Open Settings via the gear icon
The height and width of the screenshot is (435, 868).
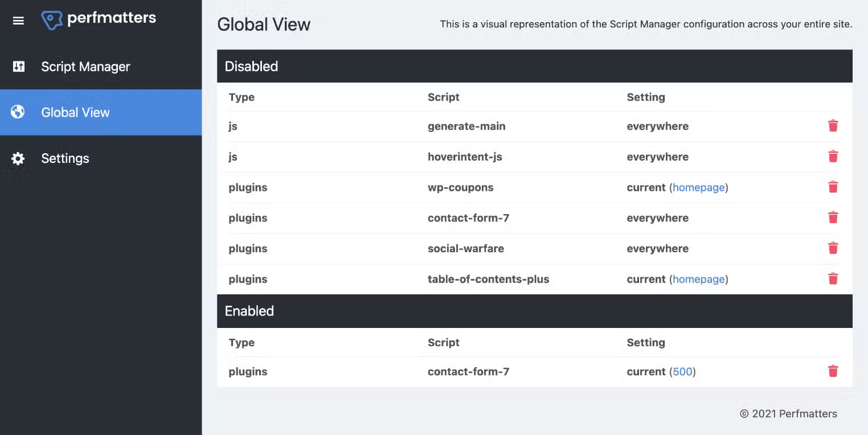[18, 158]
